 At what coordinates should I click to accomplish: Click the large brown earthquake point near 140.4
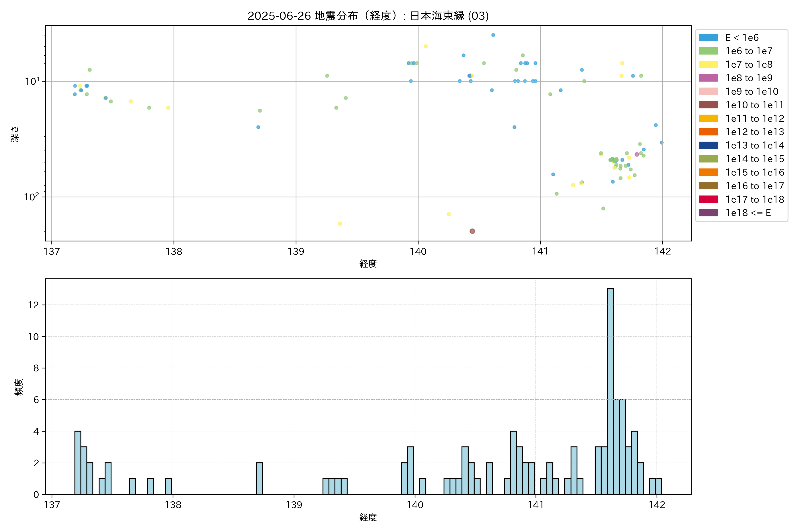coord(472,231)
